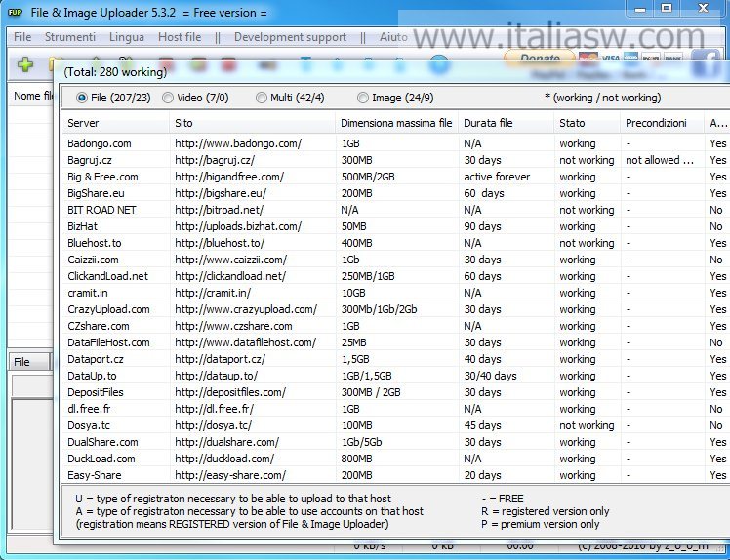Click the green plus add-files icon

pos(25,64)
